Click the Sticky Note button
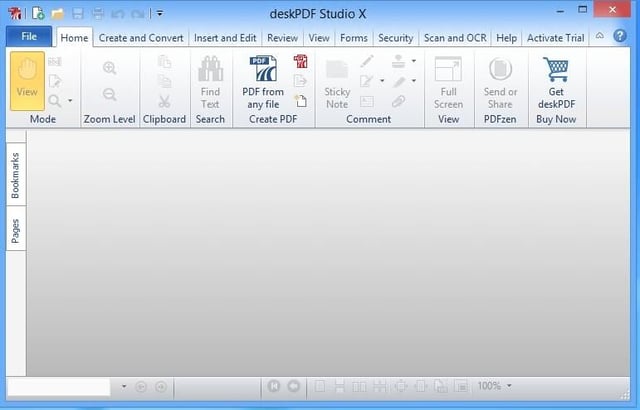 [x=337, y=84]
